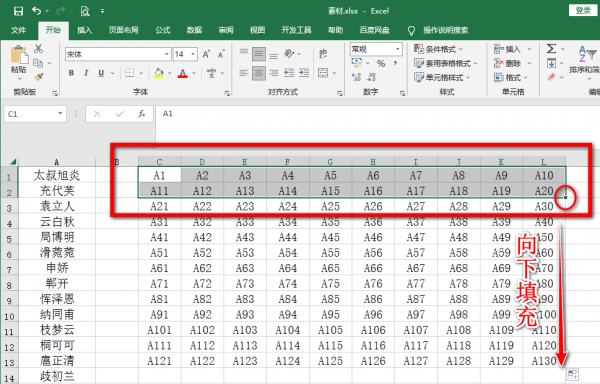Paste clipboard contents with the Paste icon
The height and width of the screenshot is (384, 600).
click(19, 55)
